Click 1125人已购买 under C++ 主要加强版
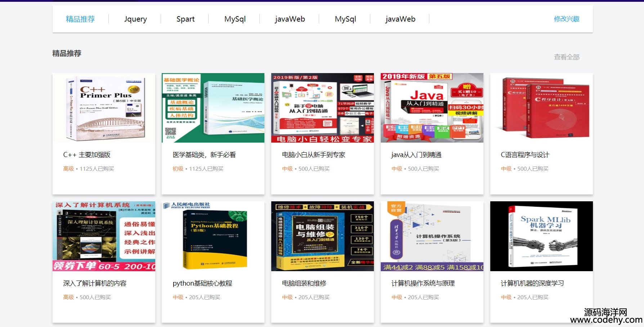 [97, 169]
